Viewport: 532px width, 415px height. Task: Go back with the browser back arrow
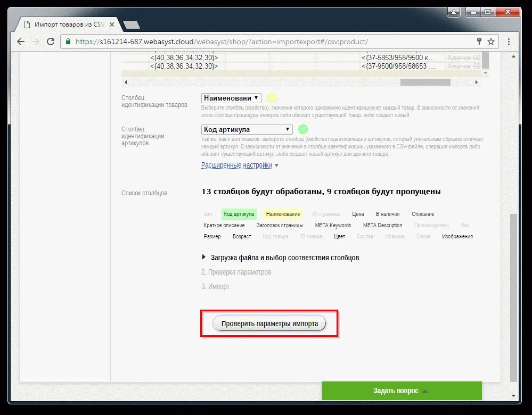[x=21, y=41]
